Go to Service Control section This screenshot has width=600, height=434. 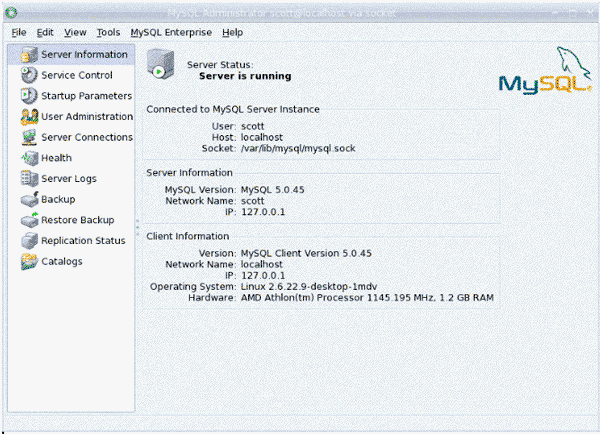tap(77, 75)
